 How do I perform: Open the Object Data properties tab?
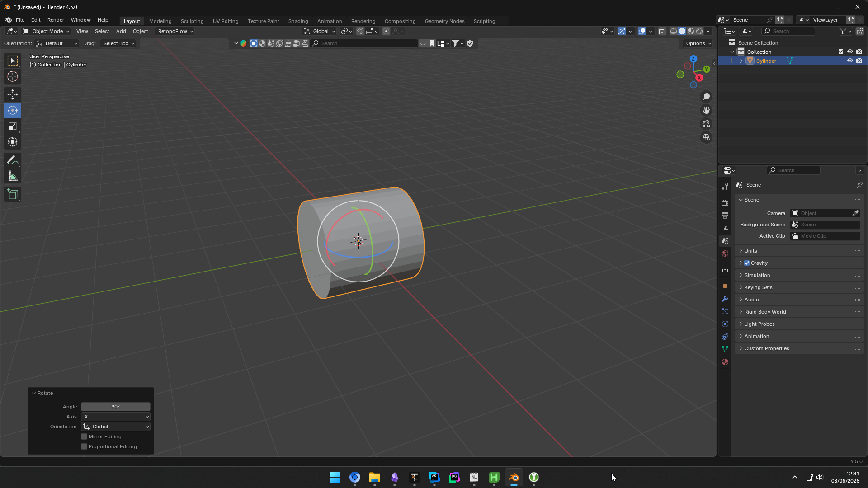(x=725, y=349)
